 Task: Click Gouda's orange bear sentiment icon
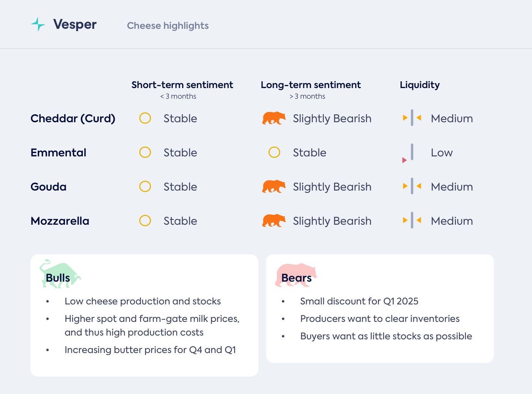point(274,187)
